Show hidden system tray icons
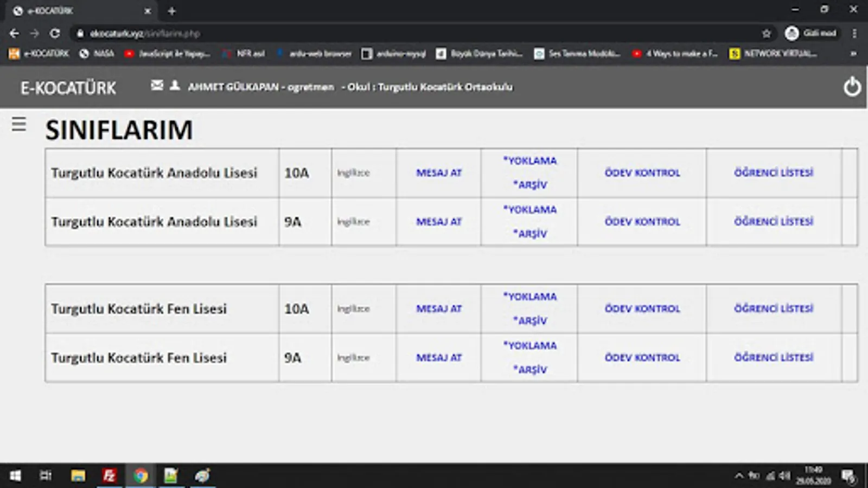This screenshot has height=488, width=868. [x=739, y=476]
